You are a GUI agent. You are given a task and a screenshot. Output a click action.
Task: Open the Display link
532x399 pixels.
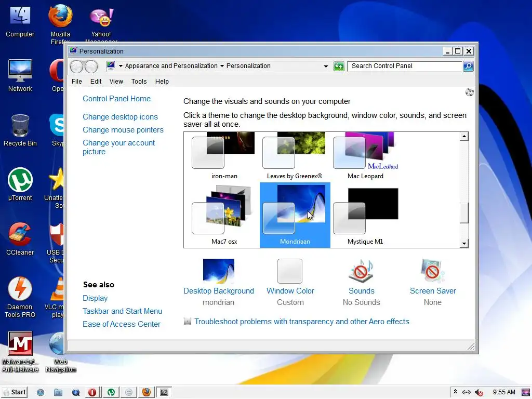point(95,298)
